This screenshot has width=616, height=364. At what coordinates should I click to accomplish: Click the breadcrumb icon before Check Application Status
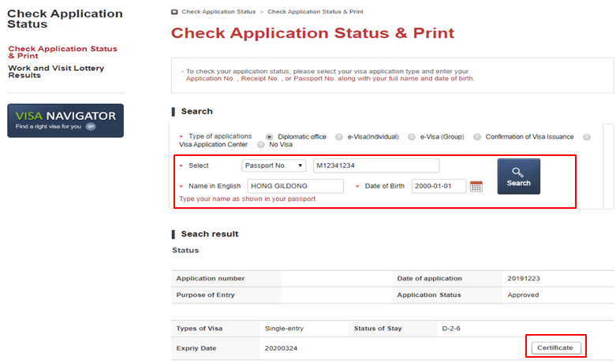174,13
